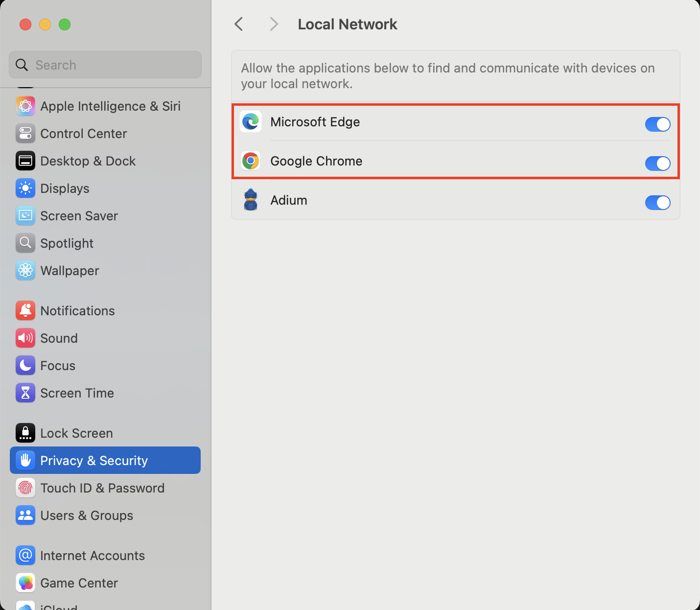This screenshot has width=700, height=610.
Task: Click the Screen Time hourglass icon
Action: pyautogui.click(x=25, y=393)
